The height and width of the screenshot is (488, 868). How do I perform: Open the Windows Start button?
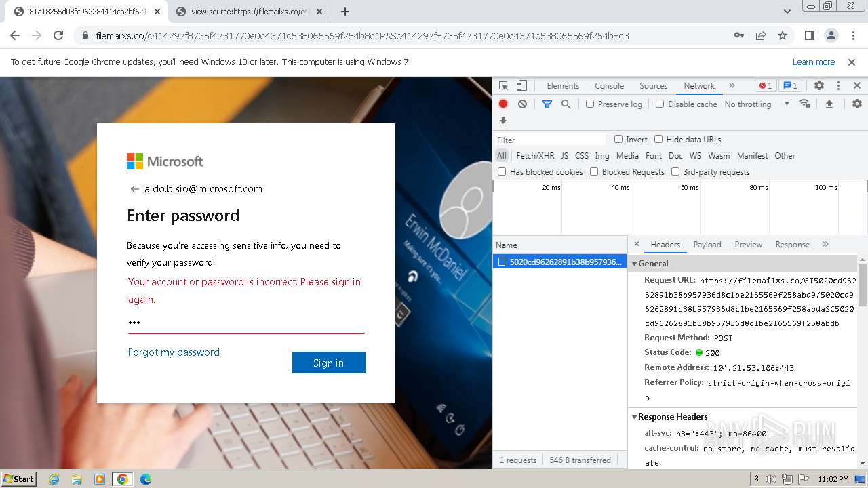click(x=19, y=479)
